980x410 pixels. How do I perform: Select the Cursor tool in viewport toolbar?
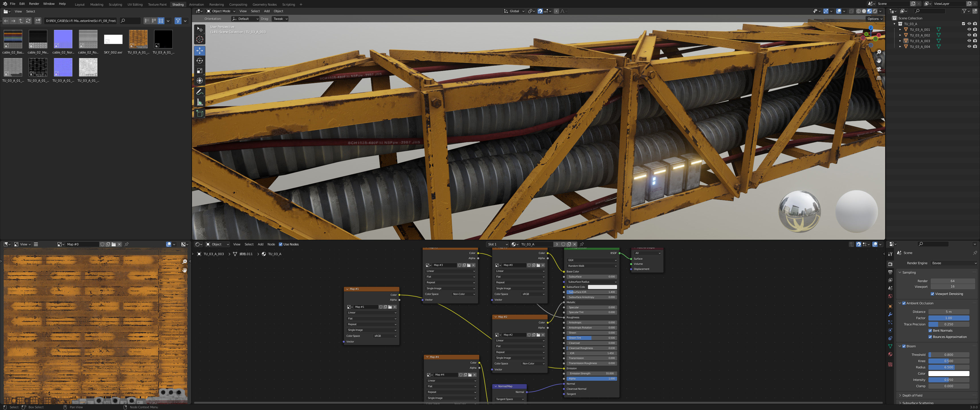pos(199,40)
